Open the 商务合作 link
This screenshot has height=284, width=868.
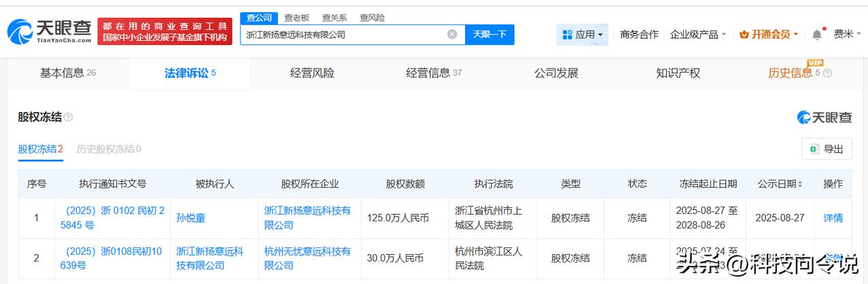coord(639,34)
